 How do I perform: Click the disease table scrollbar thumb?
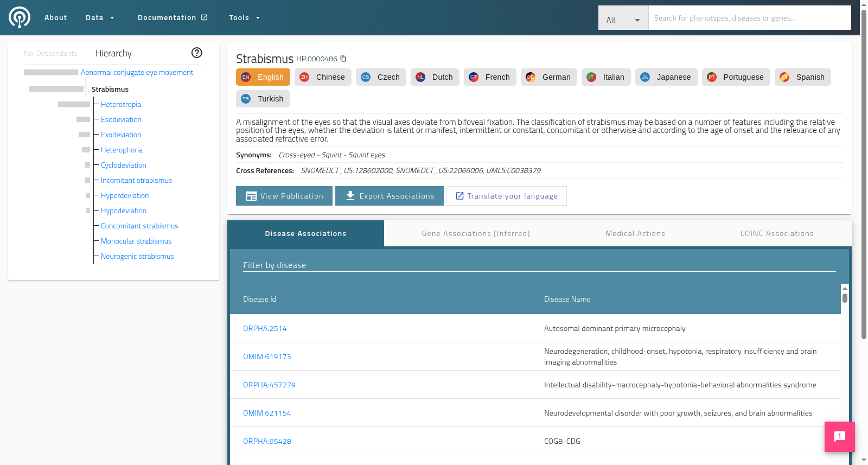[x=845, y=298]
